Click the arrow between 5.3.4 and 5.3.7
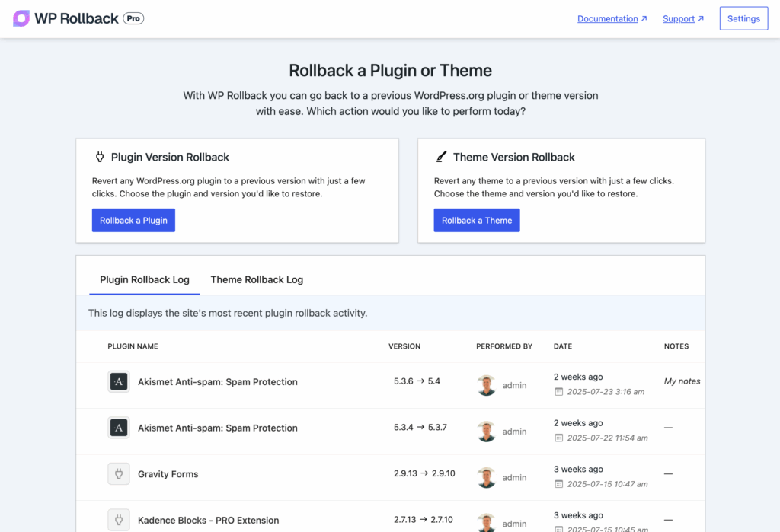This screenshot has height=532, width=780. pos(420,427)
